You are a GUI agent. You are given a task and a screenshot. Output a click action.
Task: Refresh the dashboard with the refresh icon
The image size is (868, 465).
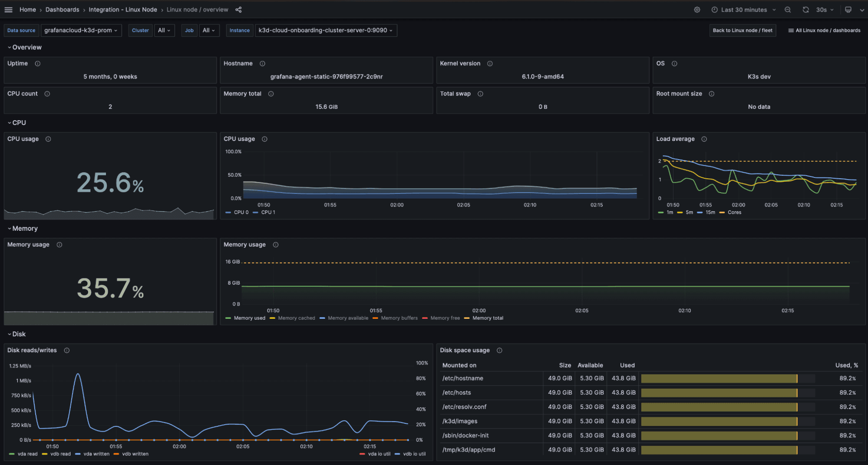pyautogui.click(x=805, y=9)
